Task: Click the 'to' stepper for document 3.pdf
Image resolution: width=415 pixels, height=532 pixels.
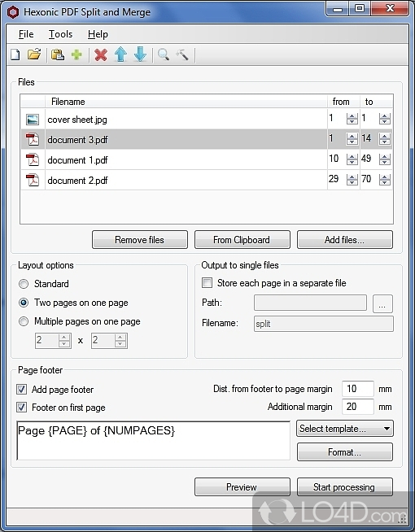Action: (x=384, y=139)
